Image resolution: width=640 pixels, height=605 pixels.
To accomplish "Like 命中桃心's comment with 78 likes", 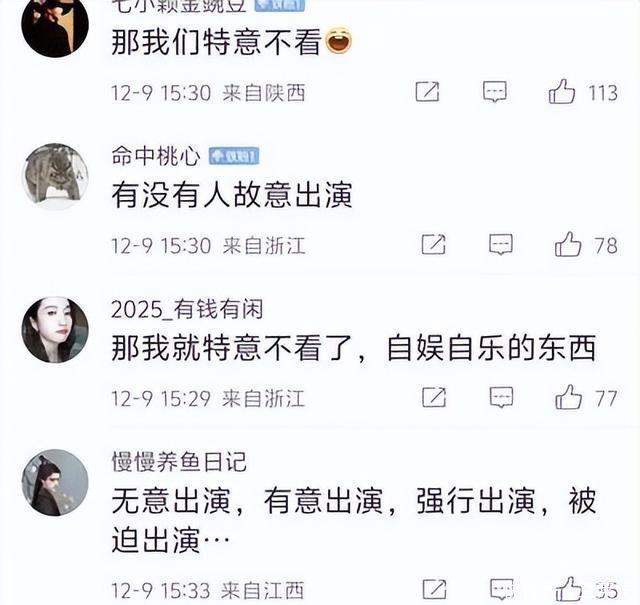I will 568,245.
